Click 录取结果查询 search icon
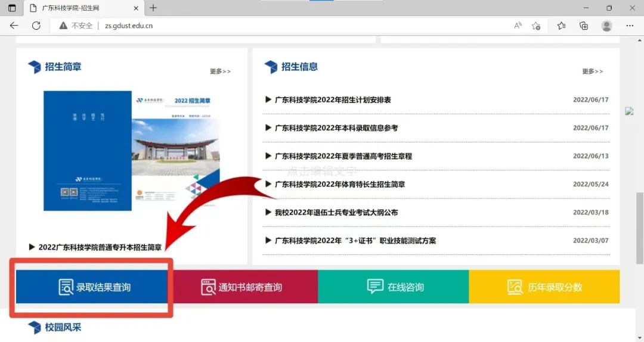644x342 pixels. [x=66, y=287]
